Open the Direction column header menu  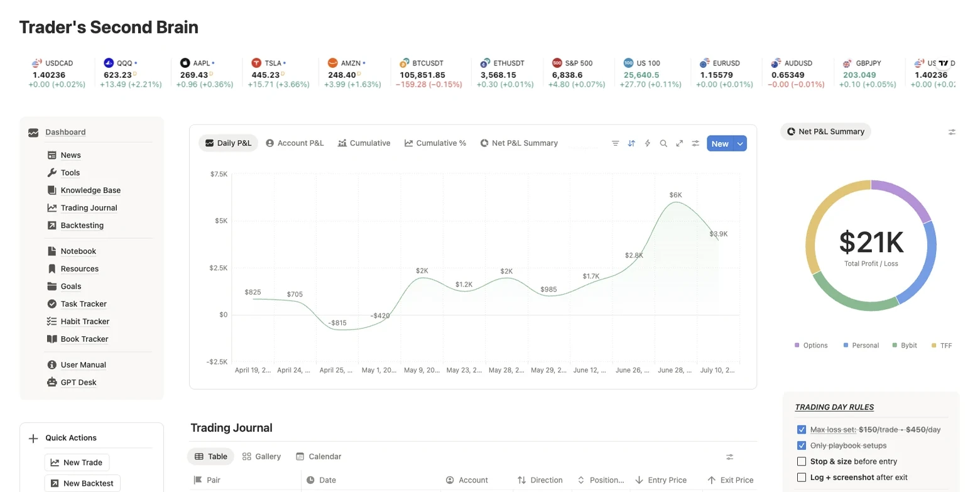pos(539,480)
